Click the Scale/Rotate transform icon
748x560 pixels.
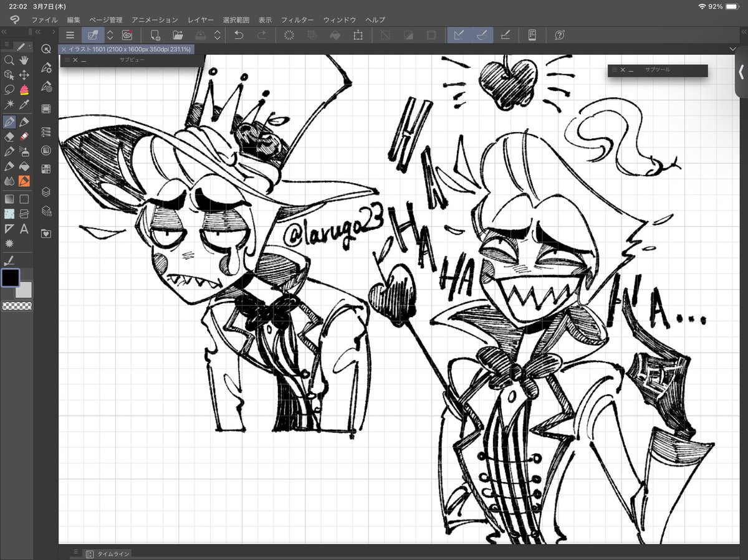coord(358,36)
